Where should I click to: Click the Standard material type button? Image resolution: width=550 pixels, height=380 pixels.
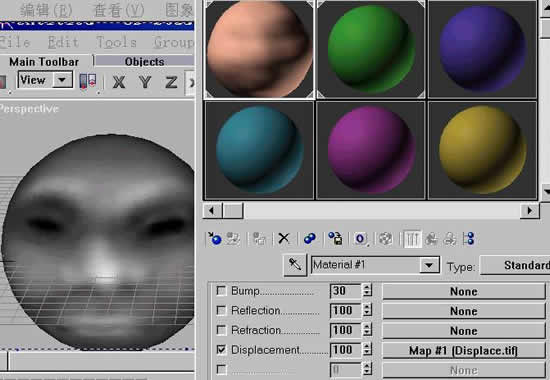tap(515, 265)
